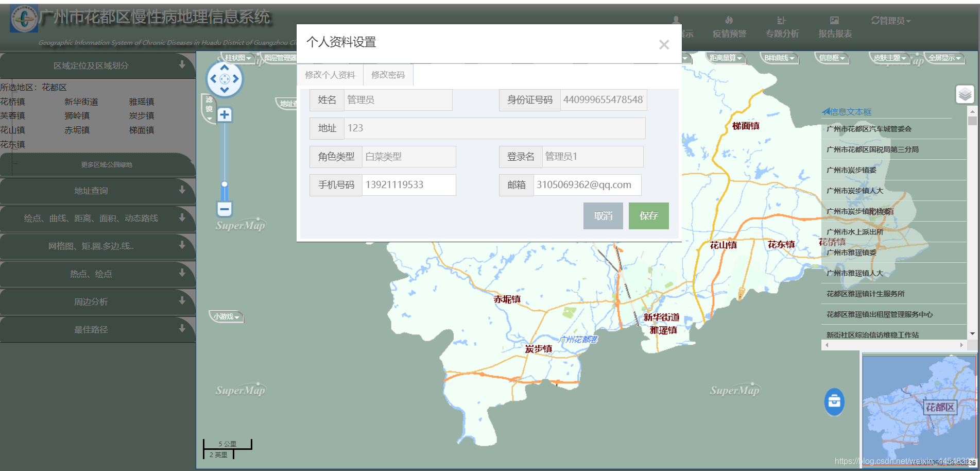Viewport: 980px width, 471px height.
Task: Open the layer switcher icon
Action: pyautogui.click(x=965, y=94)
